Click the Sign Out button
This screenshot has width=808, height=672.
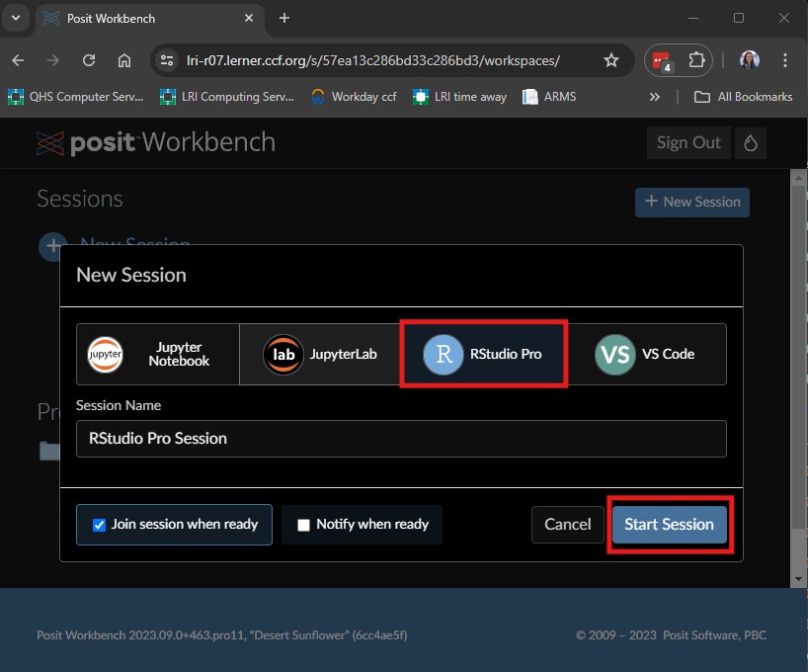point(688,143)
